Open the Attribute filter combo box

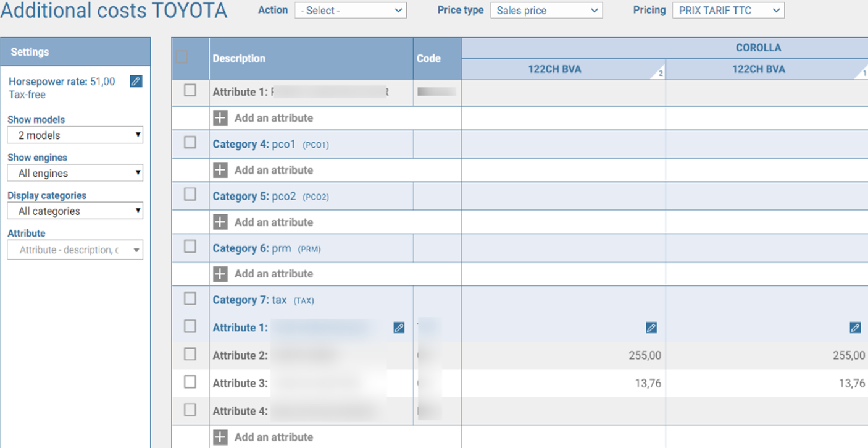[75, 250]
